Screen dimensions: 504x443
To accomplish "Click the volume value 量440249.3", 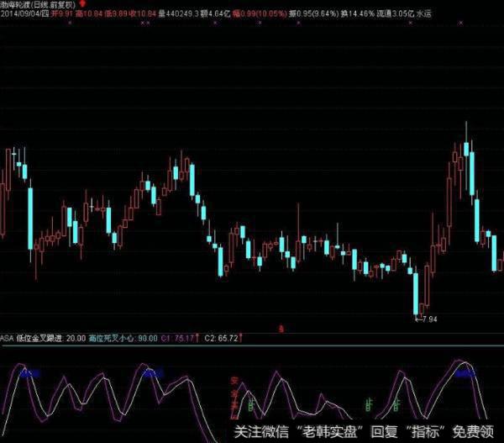I will (x=178, y=13).
